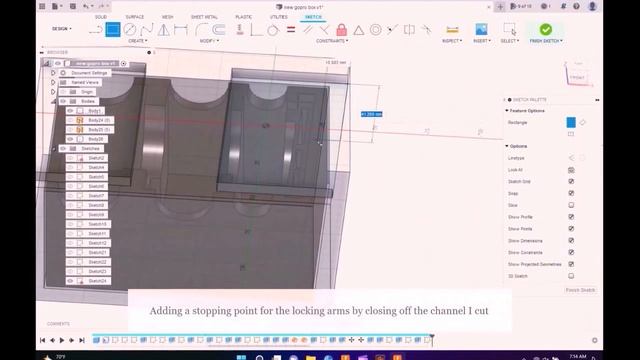Toggle visibility eye of Sketch24
Viewport: 640px width, 360px height.
pos(70,281)
